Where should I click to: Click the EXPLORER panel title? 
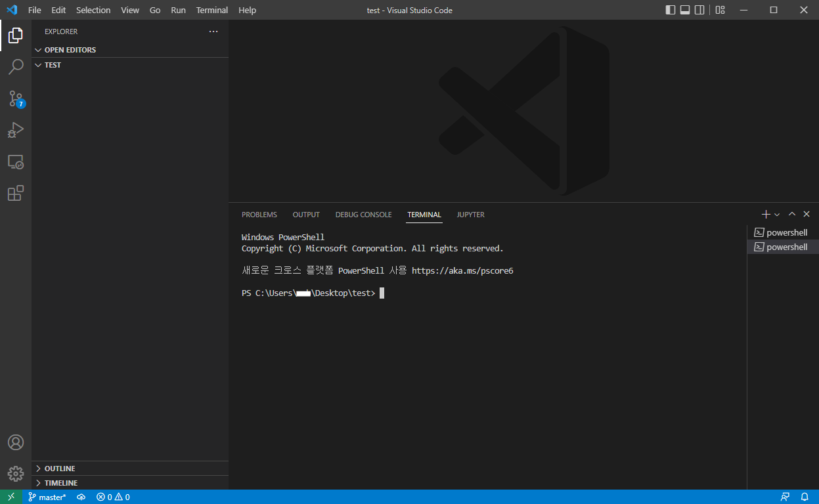pyautogui.click(x=61, y=31)
